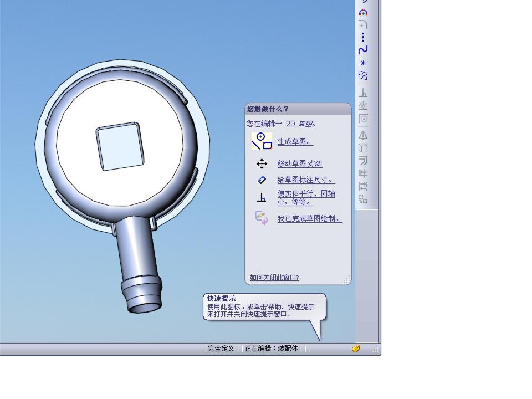
Task: Click the window resize grip in the status bar corner
Action: [375, 350]
